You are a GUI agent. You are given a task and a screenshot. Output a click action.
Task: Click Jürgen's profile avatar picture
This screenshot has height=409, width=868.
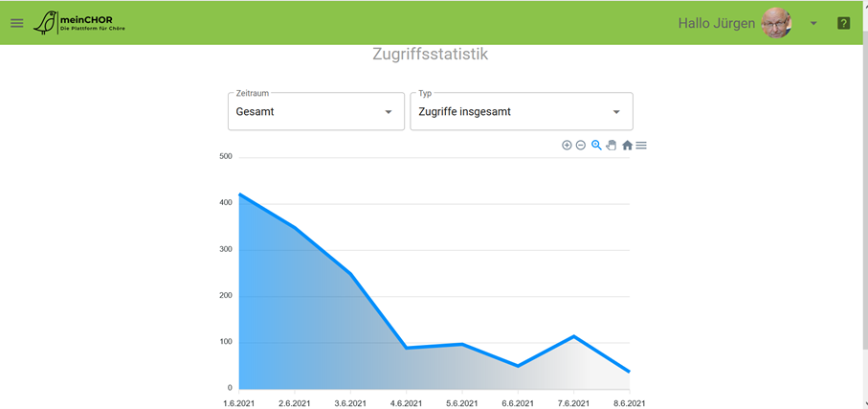[x=776, y=23]
